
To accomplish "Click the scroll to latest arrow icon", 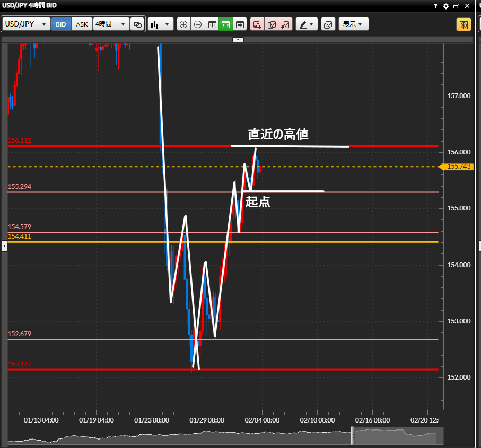I will (x=240, y=24).
